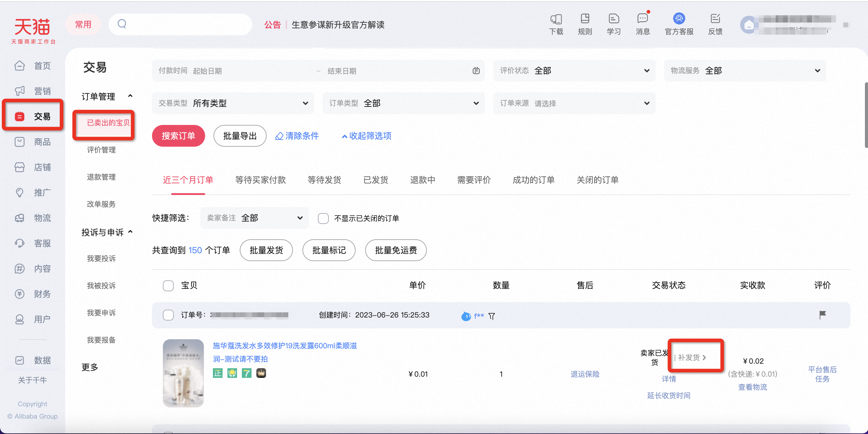Click the order flag icon
The width and height of the screenshot is (868, 434).
coord(822,314)
